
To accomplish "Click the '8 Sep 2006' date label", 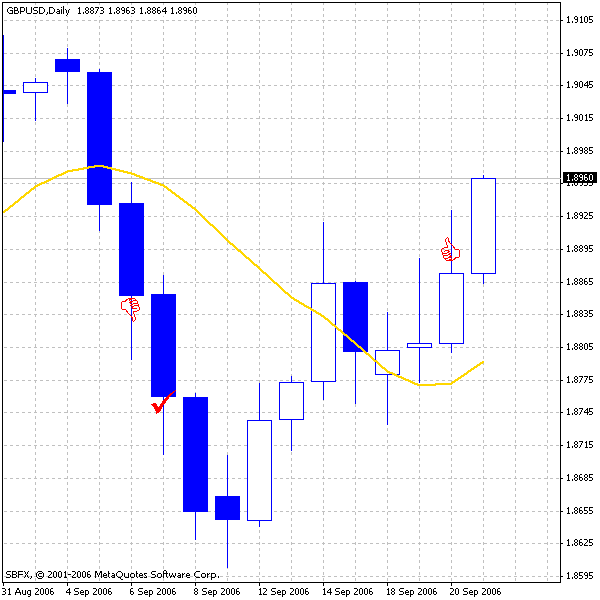I will tap(217, 592).
